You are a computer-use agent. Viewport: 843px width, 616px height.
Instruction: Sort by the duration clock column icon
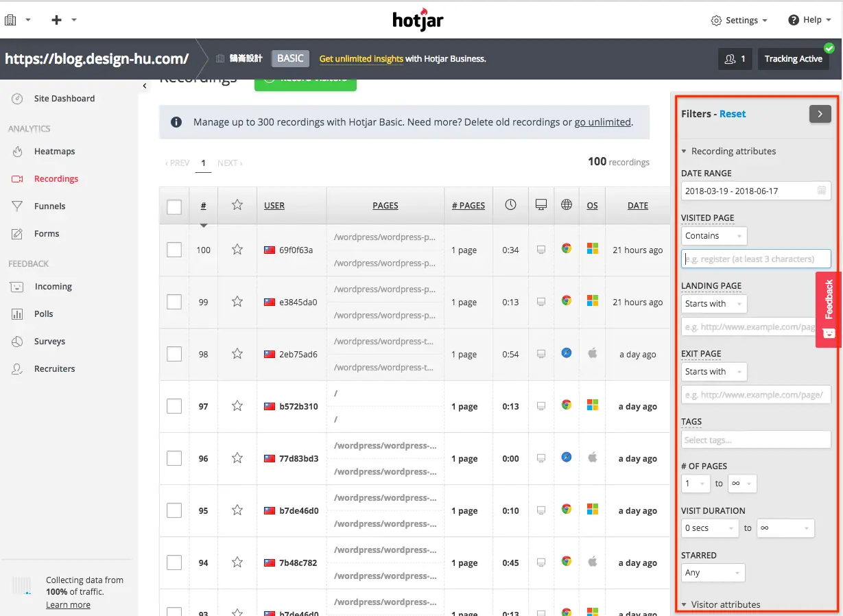(x=510, y=204)
